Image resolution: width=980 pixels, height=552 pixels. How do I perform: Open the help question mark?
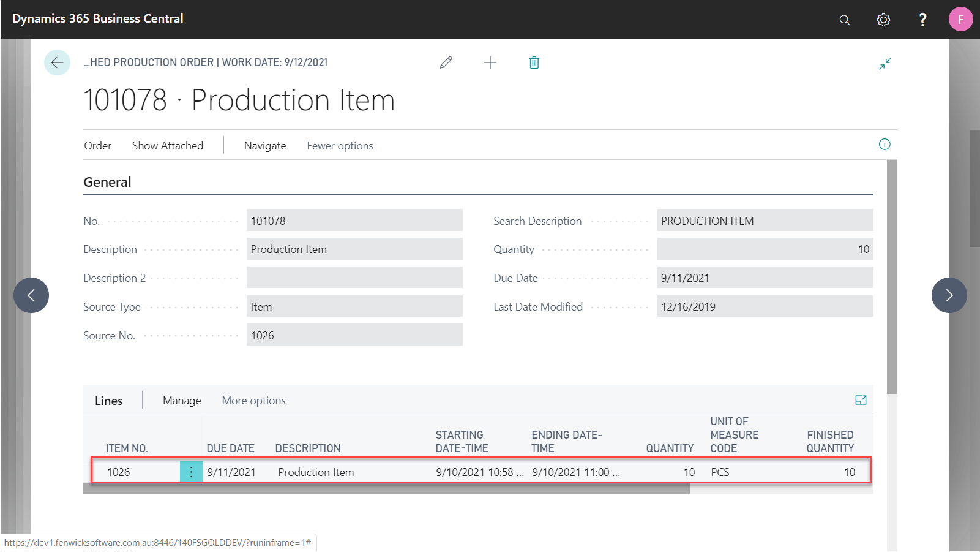pos(922,20)
